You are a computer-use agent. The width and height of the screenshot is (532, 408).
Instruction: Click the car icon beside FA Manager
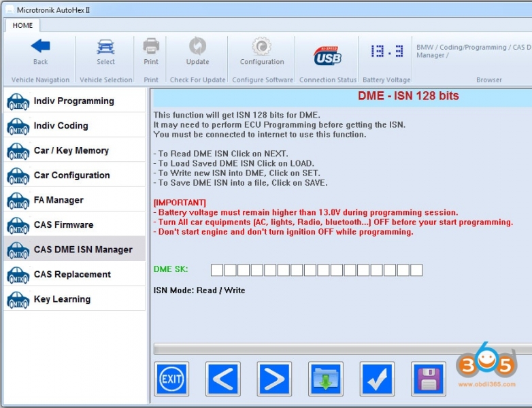tap(18, 201)
